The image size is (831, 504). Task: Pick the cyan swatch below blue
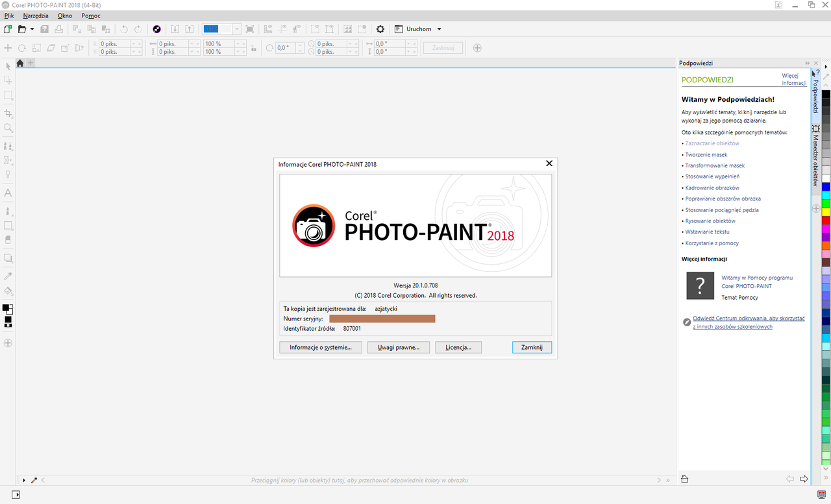click(x=826, y=195)
